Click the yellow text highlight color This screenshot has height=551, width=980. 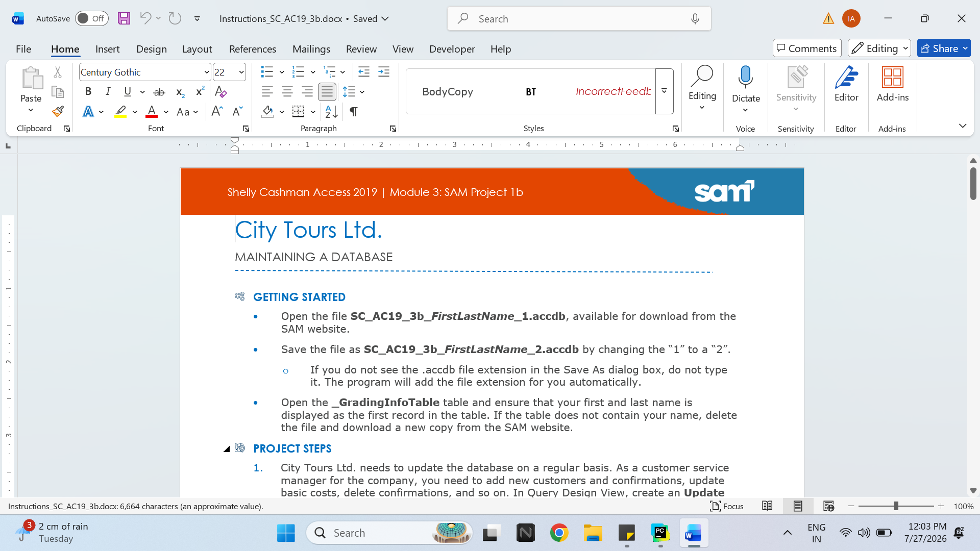[120, 112]
